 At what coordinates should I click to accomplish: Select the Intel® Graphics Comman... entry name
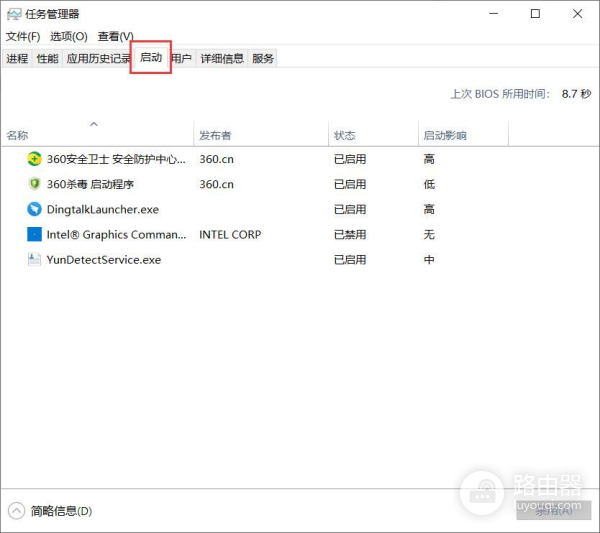[116, 234]
